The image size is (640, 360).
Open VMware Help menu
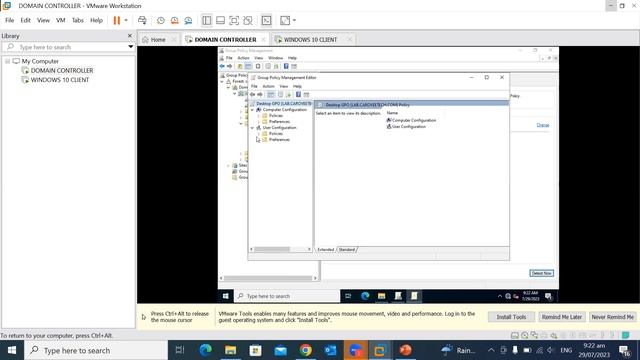(x=96, y=20)
